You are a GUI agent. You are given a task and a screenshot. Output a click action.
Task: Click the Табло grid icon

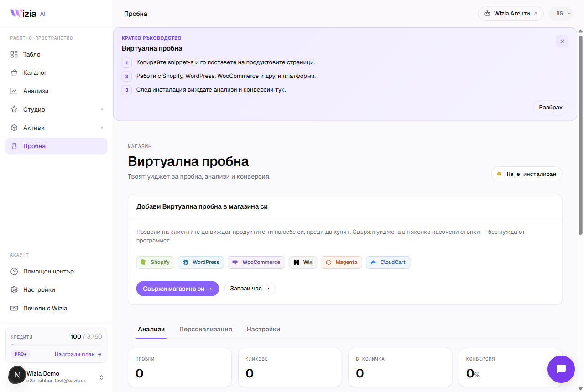pos(14,55)
